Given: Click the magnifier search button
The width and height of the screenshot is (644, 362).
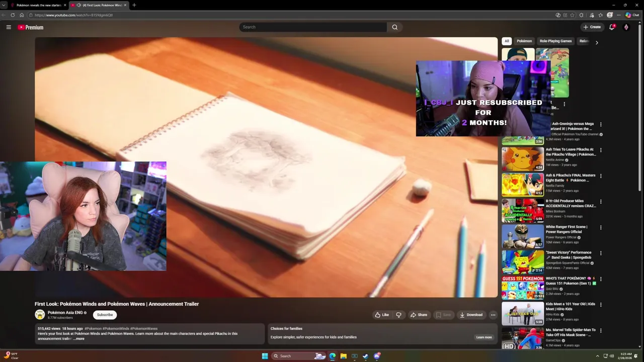Looking at the screenshot, I should pyautogui.click(x=395, y=27).
